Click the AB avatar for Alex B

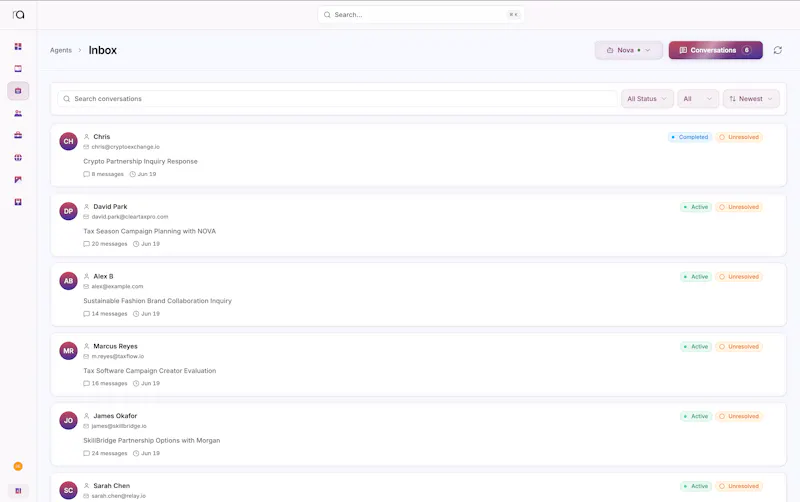click(x=68, y=281)
